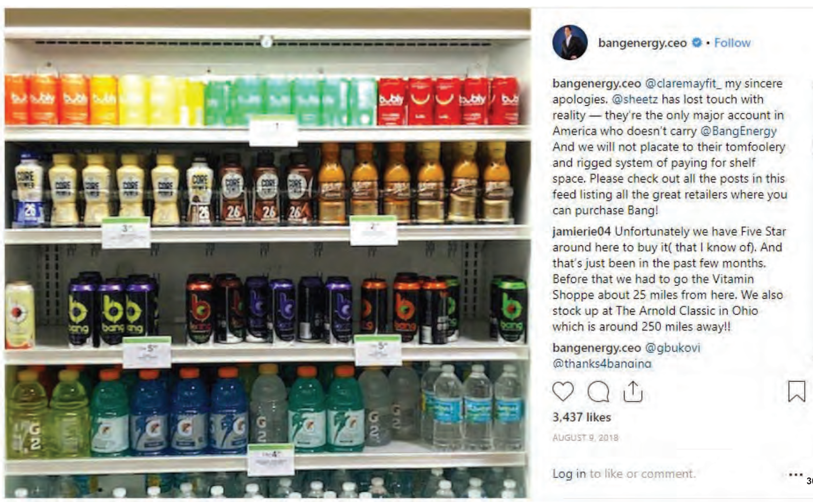Open bangenergy.ceo name in second comment
Screen dimensions: 813x504
point(597,348)
